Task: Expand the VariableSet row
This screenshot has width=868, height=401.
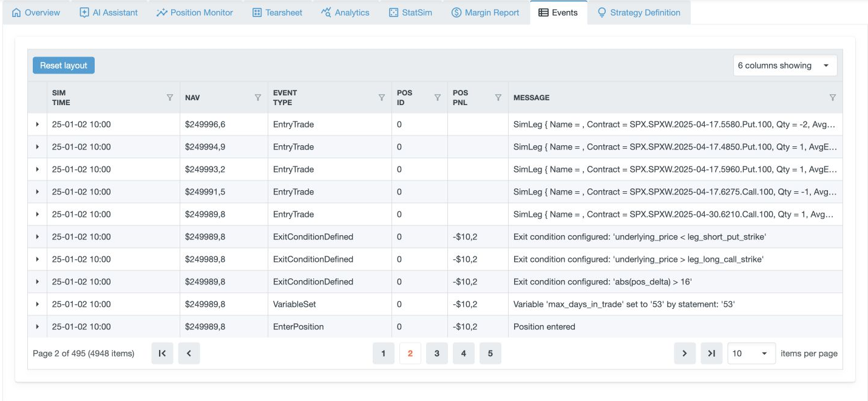Action: (38, 304)
